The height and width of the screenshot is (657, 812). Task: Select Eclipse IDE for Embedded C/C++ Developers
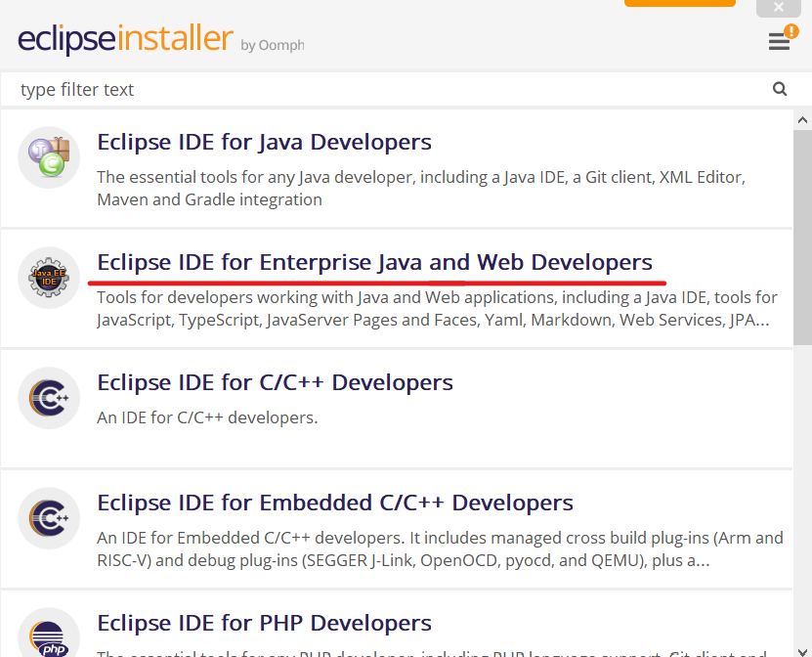[335, 503]
